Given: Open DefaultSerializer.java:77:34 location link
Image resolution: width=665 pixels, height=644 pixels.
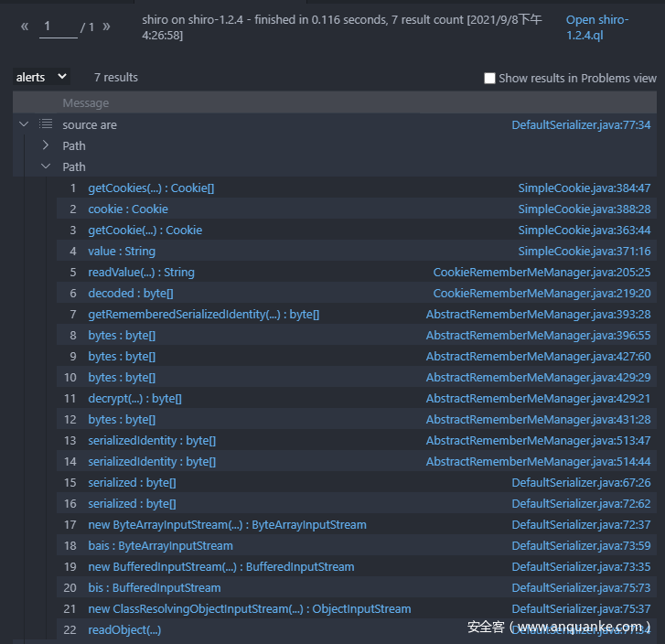Looking at the screenshot, I should click(x=581, y=124).
